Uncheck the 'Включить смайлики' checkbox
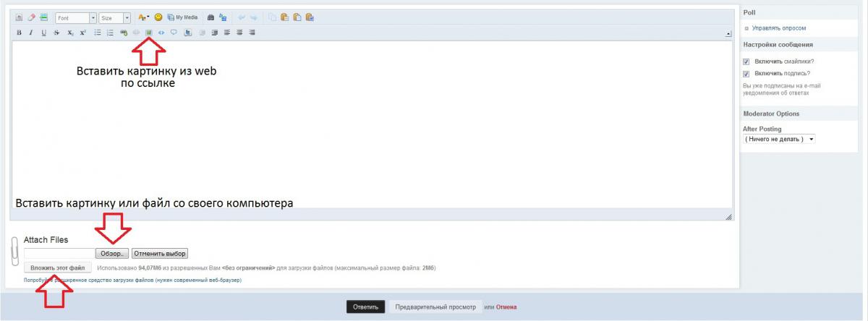 746,61
